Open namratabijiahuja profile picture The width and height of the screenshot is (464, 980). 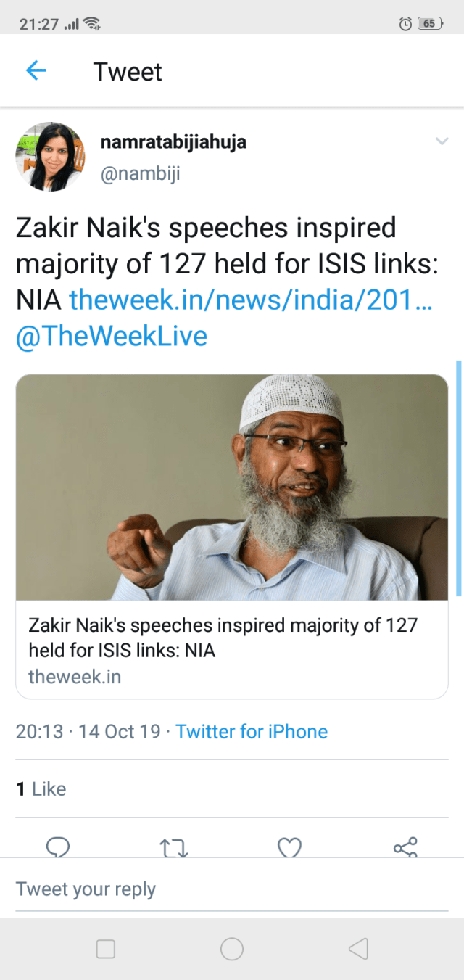(x=51, y=157)
